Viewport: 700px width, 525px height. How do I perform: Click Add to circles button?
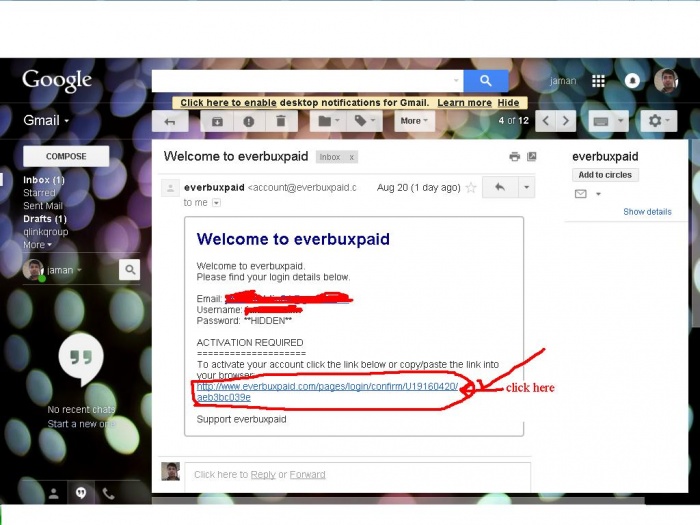(x=605, y=175)
